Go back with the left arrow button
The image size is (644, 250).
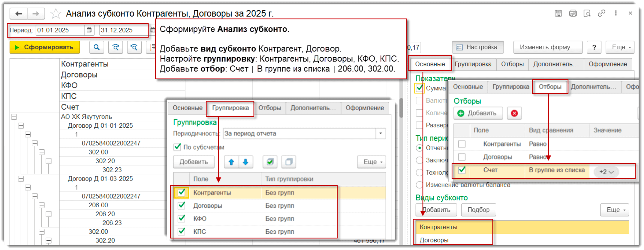tap(19, 14)
